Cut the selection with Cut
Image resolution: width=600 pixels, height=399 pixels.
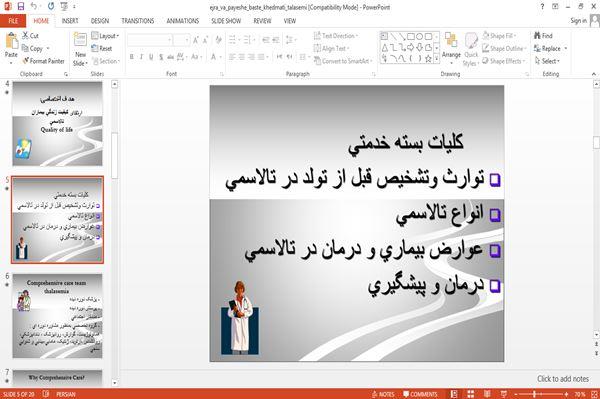point(30,36)
